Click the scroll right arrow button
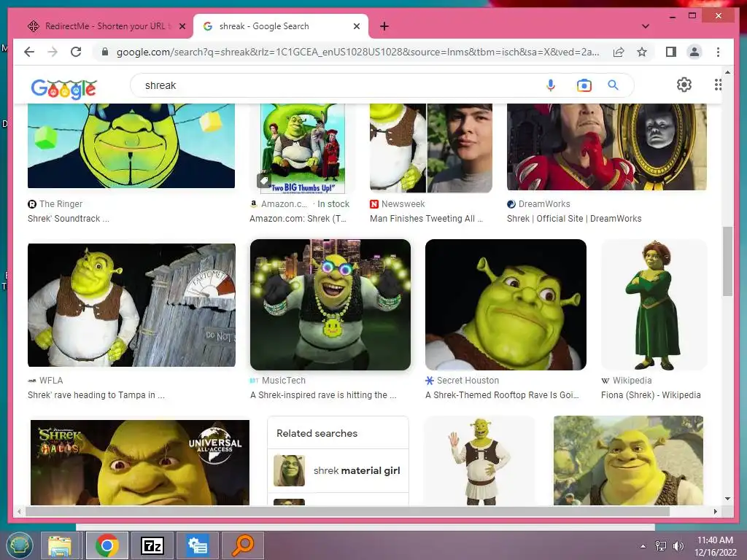The width and height of the screenshot is (747, 560). tap(715, 511)
